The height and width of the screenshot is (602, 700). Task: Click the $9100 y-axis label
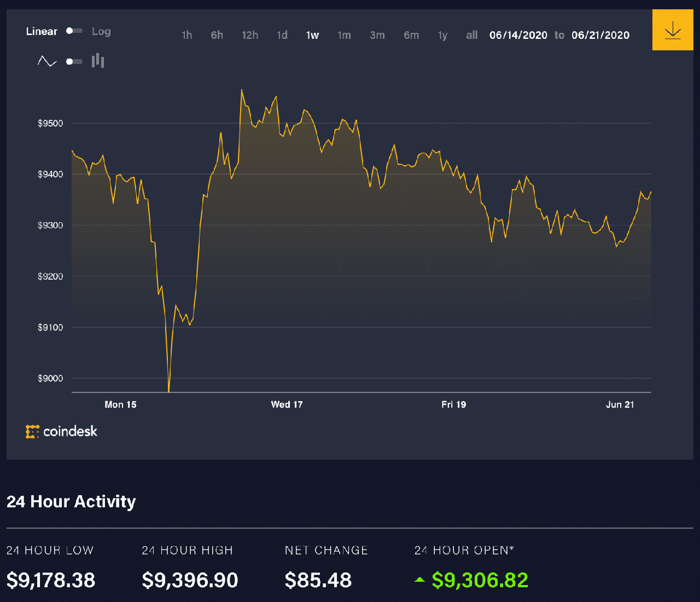point(50,327)
